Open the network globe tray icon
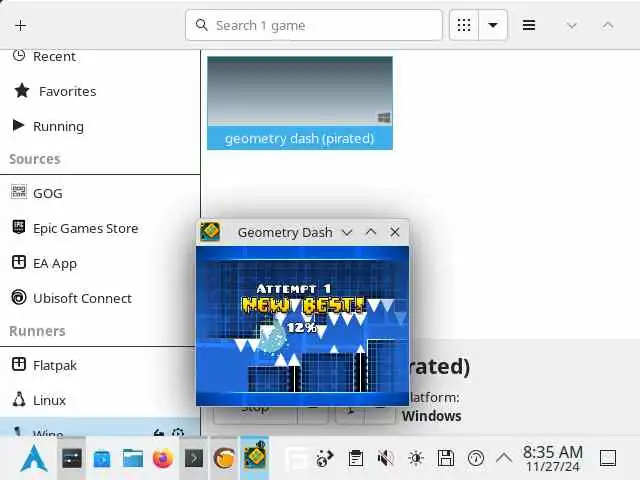 pyautogui.click(x=324, y=458)
